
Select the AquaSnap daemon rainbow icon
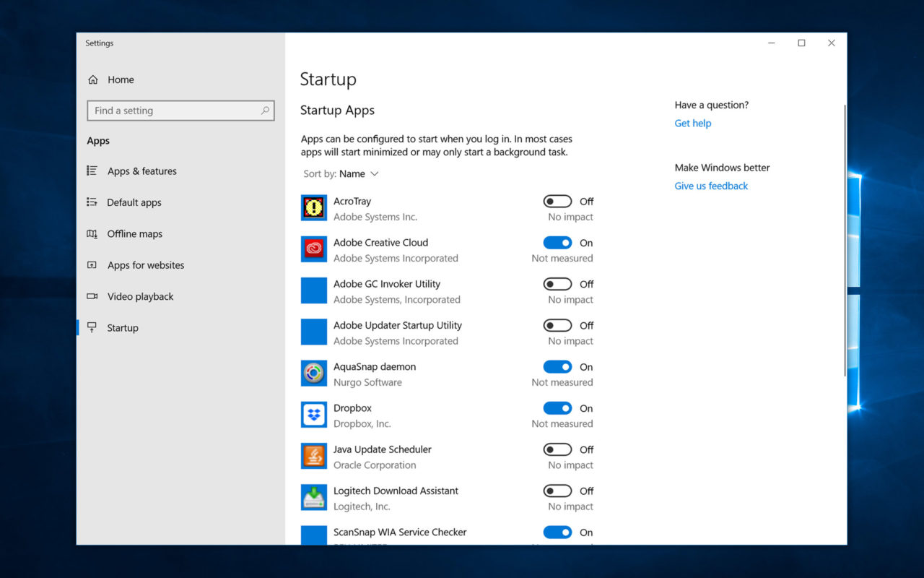pyautogui.click(x=313, y=374)
